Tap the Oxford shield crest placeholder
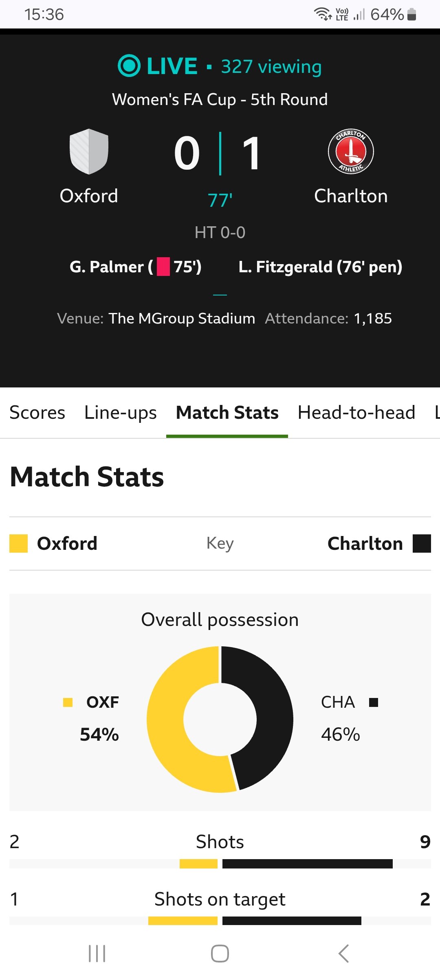440x980 pixels. pos(89,151)
